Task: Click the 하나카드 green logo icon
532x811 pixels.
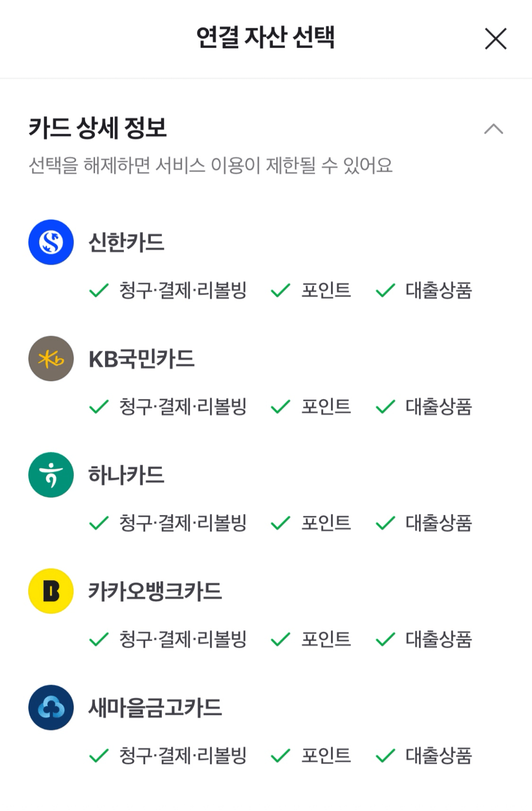Action: click(x=51, y=475)
